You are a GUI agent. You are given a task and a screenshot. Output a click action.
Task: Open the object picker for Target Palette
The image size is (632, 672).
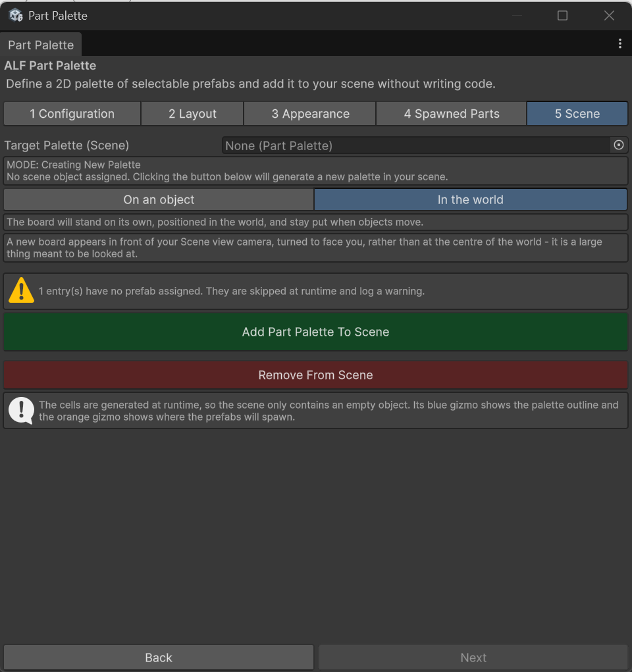coord(618,145)
